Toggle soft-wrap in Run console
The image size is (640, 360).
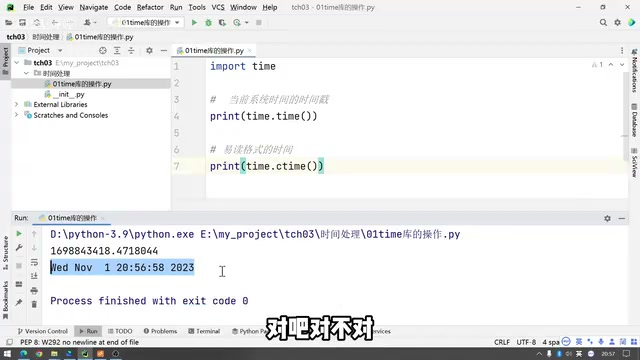(34, 262)
